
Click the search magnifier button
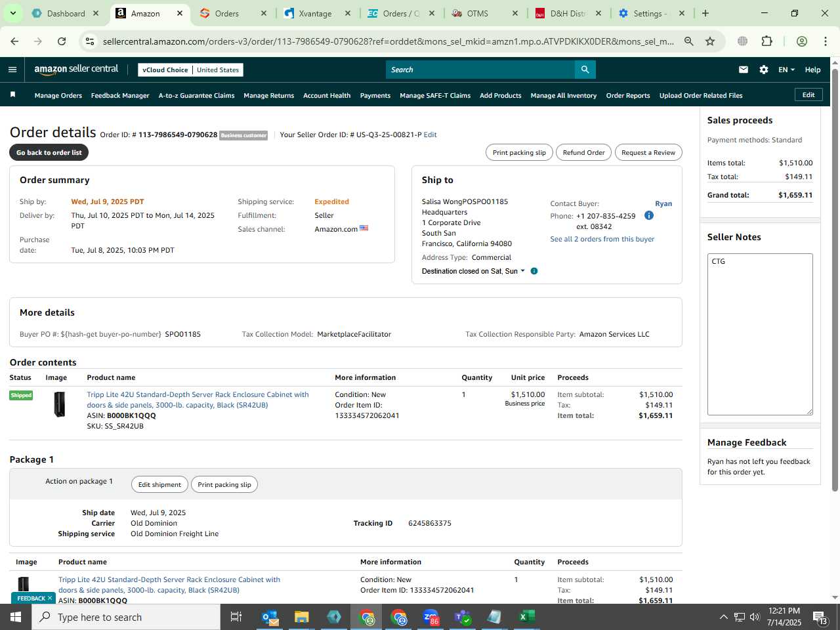click(x=585, y=70)
